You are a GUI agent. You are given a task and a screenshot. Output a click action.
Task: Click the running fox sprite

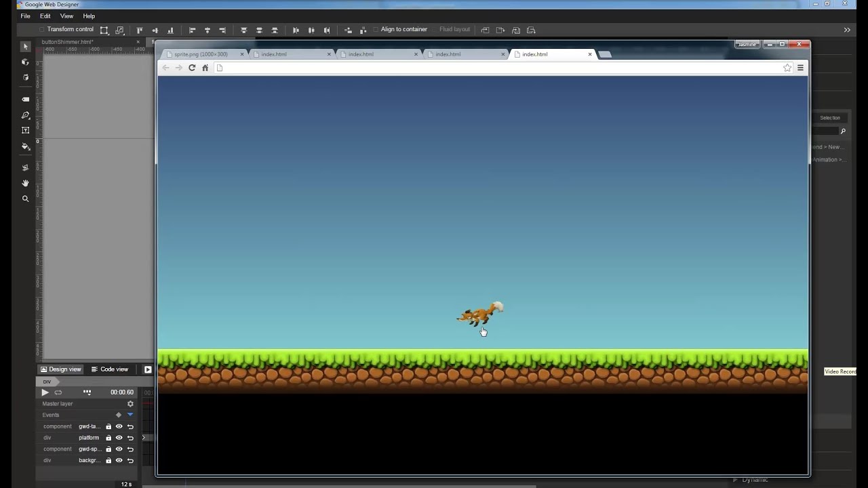pos(480,314)
